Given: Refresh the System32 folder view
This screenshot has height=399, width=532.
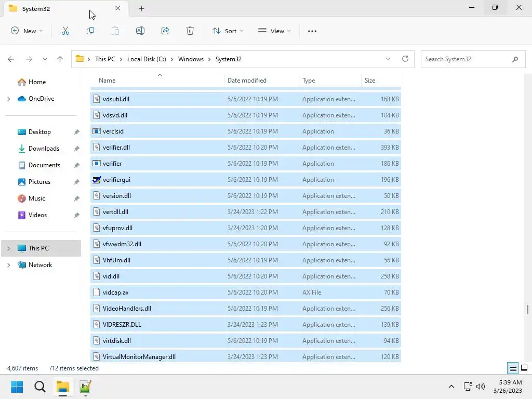Looking at the screenshot, I should [405, 59].
